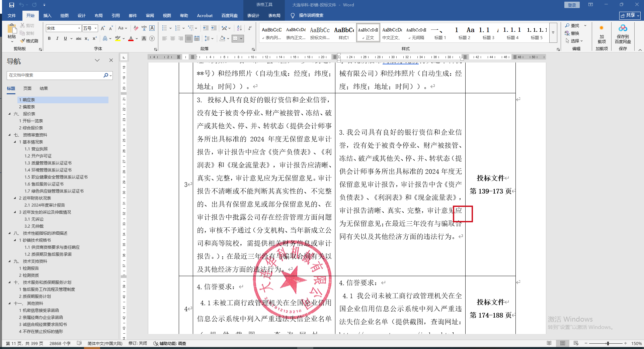
Task: Open the 表设计 table tools tab
Action: pos(253,15)
